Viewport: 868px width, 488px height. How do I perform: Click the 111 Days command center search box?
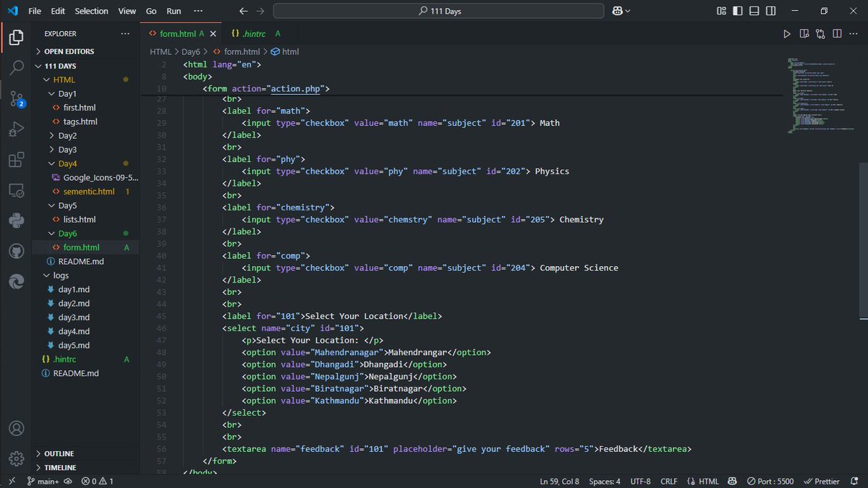(438, 11)
